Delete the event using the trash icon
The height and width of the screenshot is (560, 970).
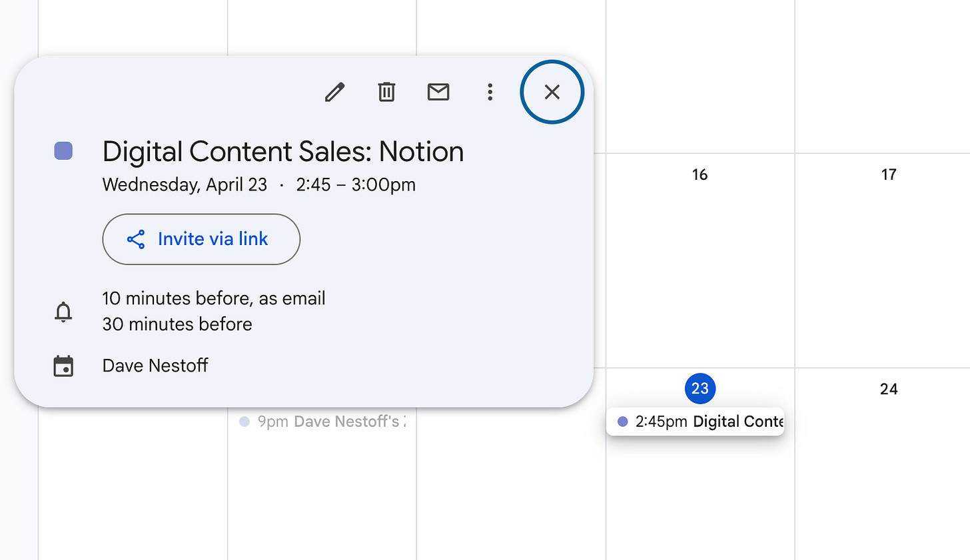point(386,92)
